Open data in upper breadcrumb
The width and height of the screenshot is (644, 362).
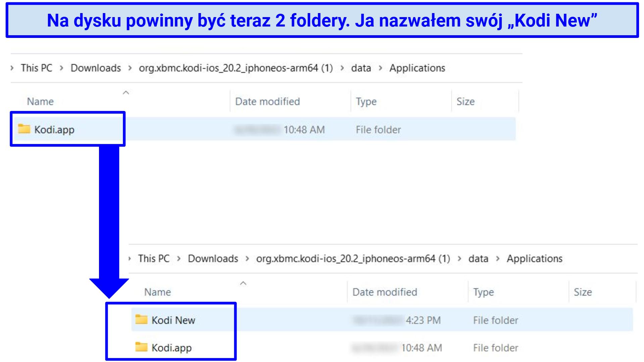[361, 68]
